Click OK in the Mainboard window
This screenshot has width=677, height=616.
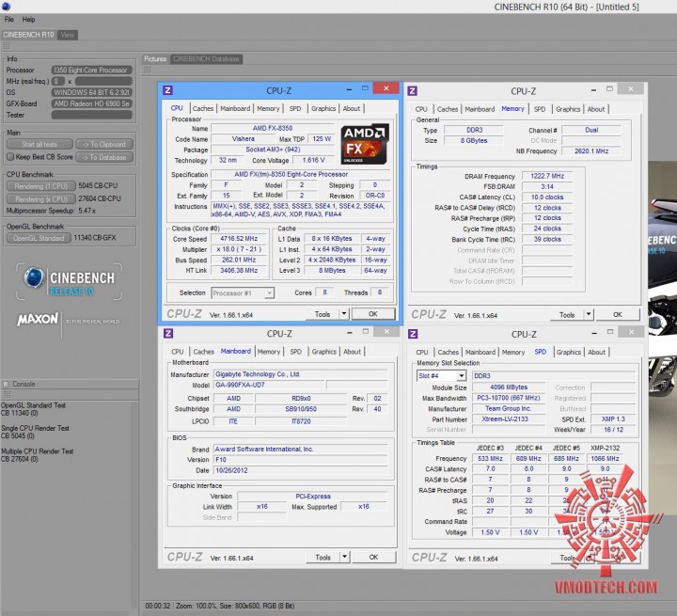click(373, 557)
